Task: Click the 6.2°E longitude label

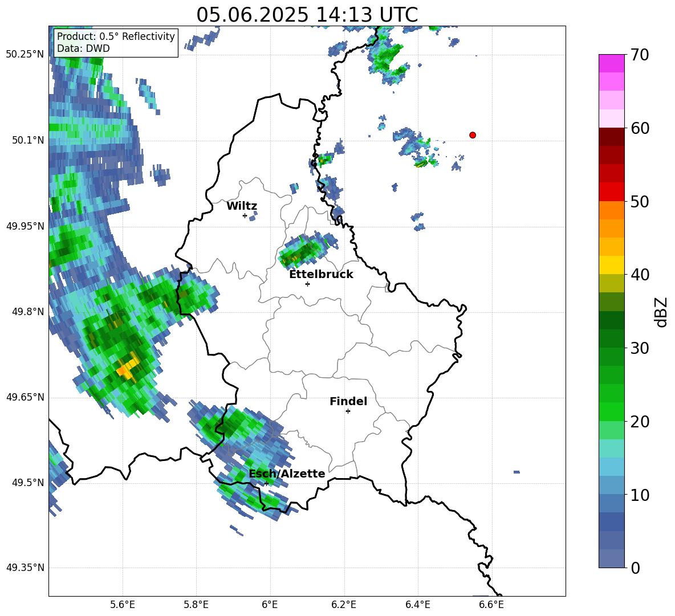Action: [x=344, y=605]
